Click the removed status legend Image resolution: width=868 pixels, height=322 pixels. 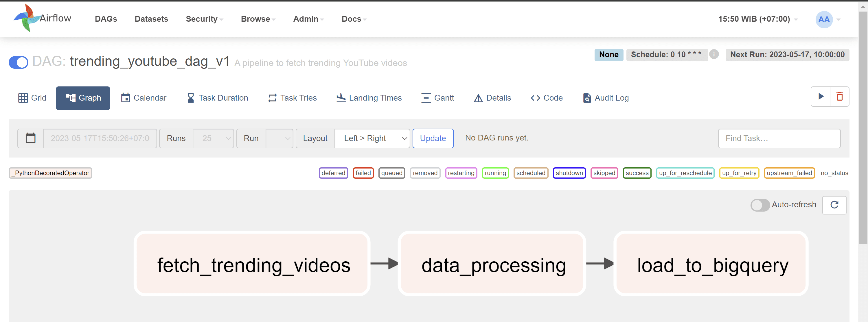(425, 173)
